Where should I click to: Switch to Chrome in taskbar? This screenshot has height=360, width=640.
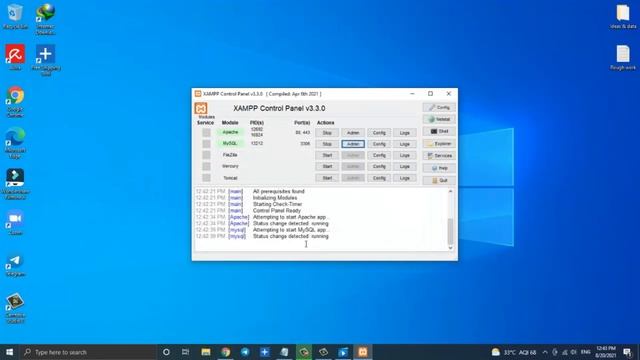[225, 352]
